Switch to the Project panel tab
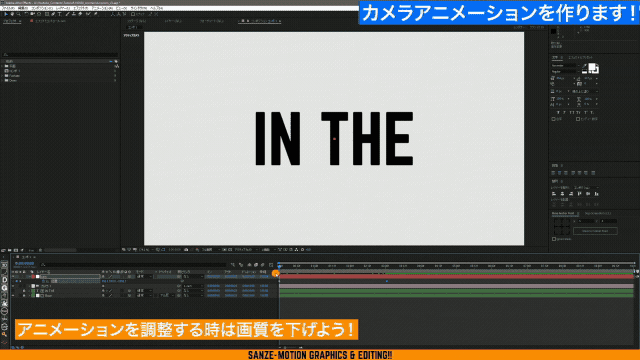The image size is (640, 360). point(11,20)
